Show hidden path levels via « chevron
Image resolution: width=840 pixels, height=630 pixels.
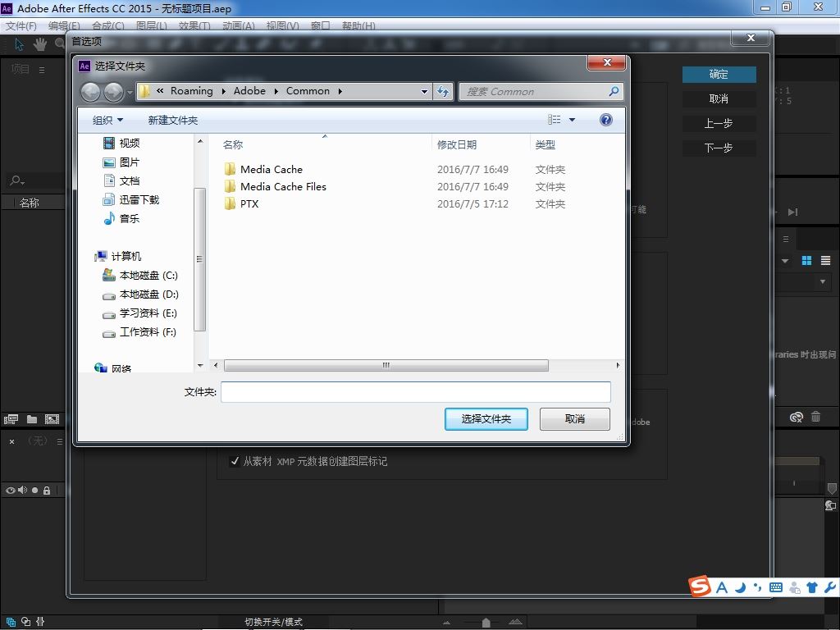click(160, 91)
